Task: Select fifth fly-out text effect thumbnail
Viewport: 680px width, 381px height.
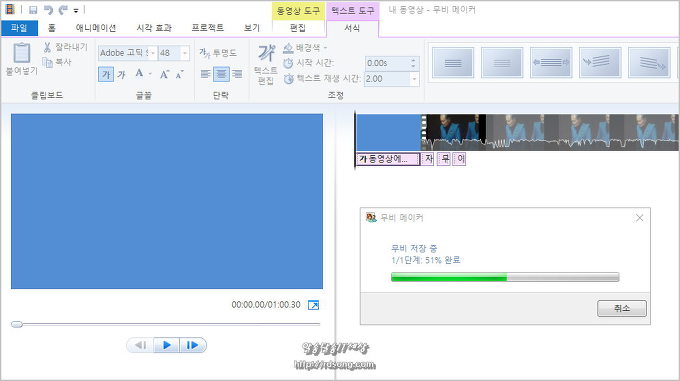Action: pos(649,63)
